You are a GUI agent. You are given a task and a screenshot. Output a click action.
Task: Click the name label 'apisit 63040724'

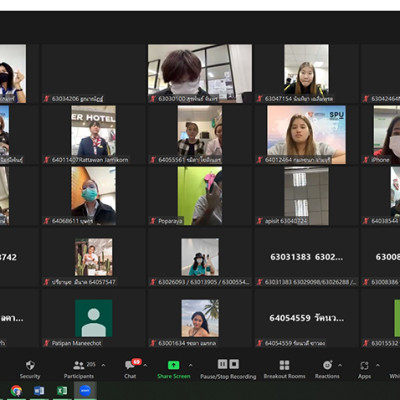pyautogui.click(x=286, y=221)
